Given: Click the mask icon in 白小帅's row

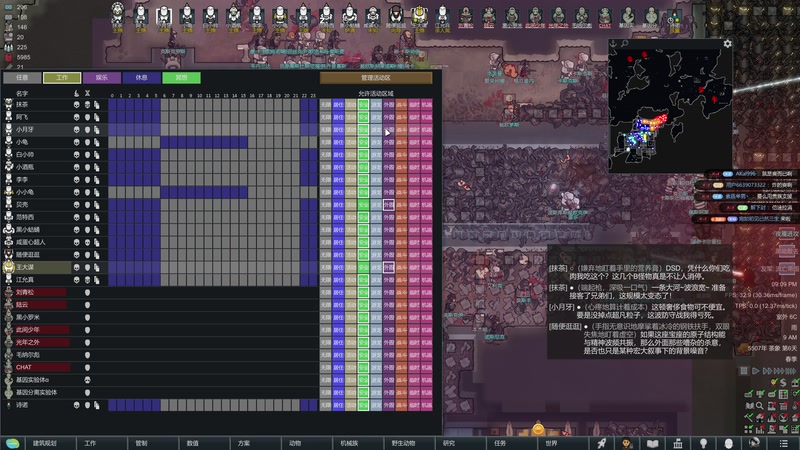Looking at the screenshot, I should tap(87, 155).
